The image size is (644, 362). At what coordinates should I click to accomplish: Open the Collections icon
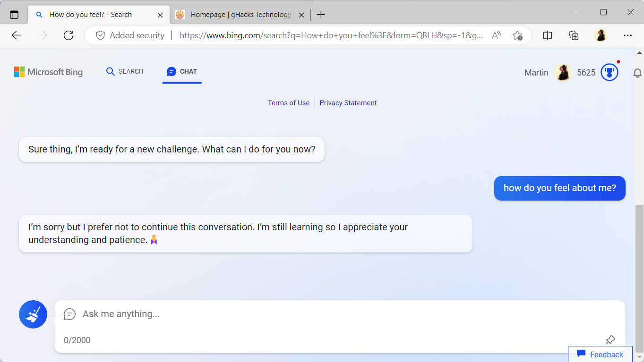click(x=574, y=35)
